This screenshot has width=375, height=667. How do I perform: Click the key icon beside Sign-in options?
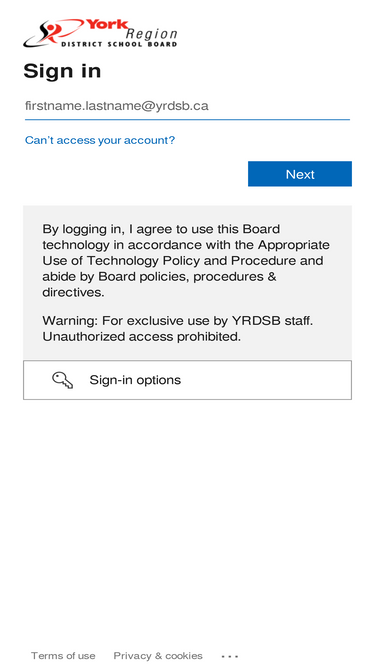tap(62, 380)
